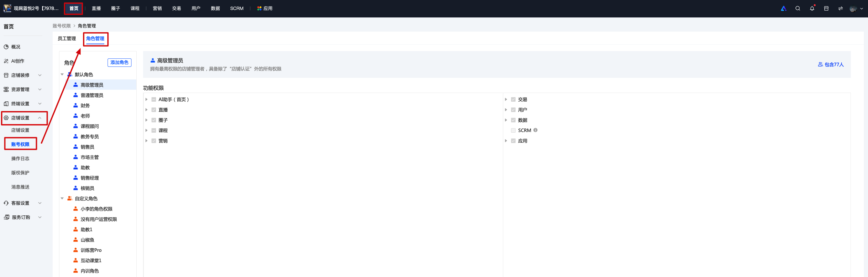
Task: Toggle the 营销 permission checkbox
Action: tap(154, 141)
